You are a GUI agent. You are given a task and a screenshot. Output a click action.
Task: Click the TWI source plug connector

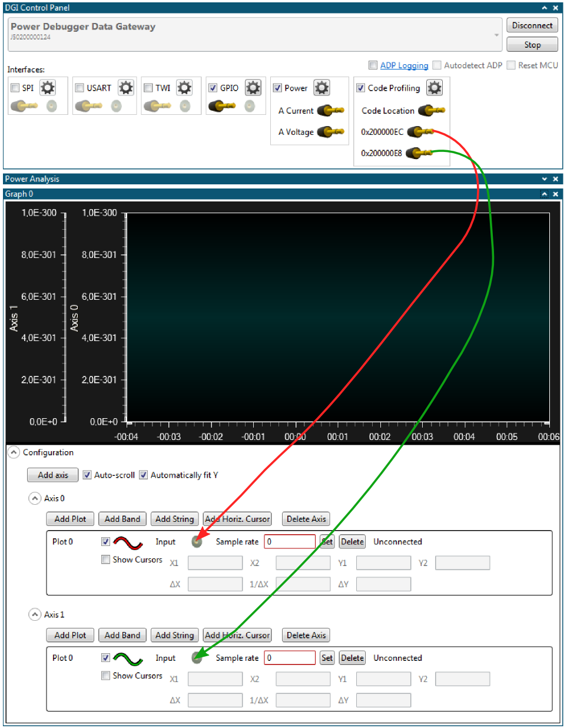pyautogui.click(x=157, y=106)
